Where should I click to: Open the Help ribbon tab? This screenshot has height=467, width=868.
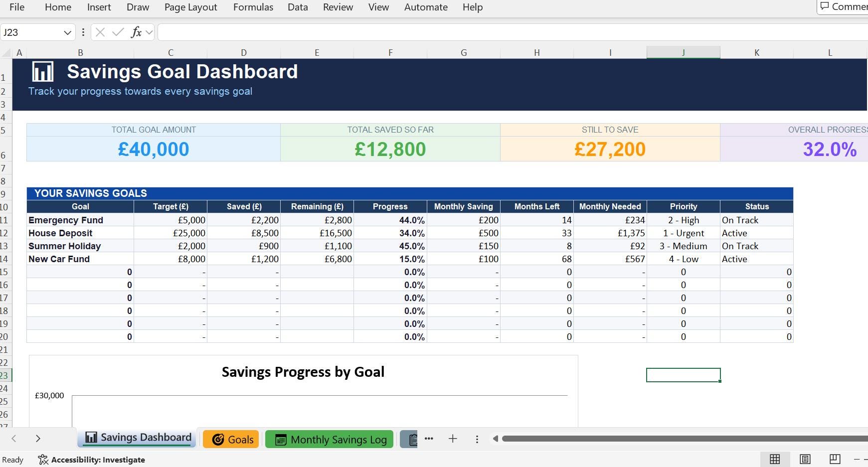(x=472, y=7)
